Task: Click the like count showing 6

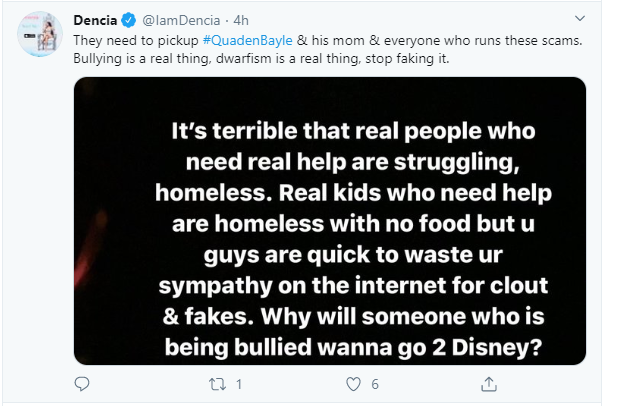Action: pos(373,383)
